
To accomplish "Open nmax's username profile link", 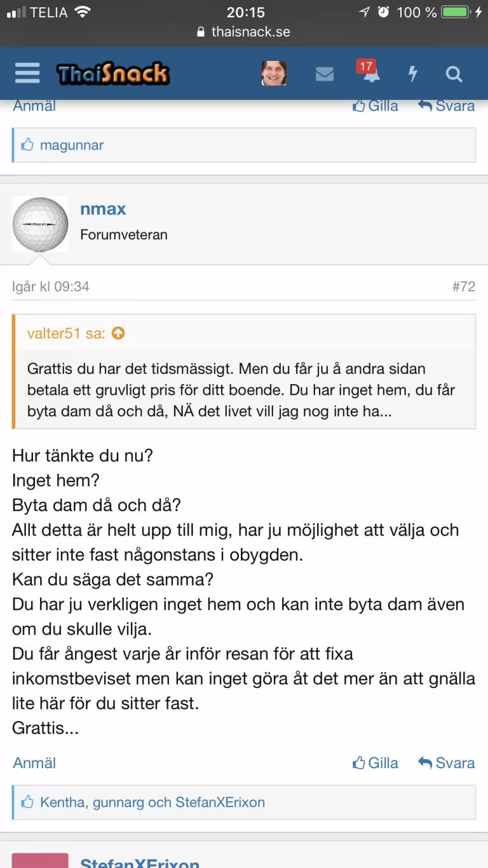I will tap(103, 209).
